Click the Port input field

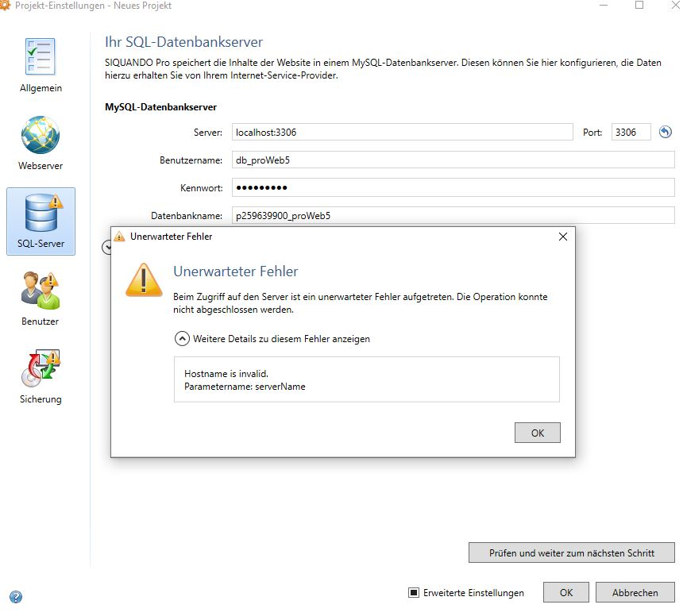[x=631, y=132]
